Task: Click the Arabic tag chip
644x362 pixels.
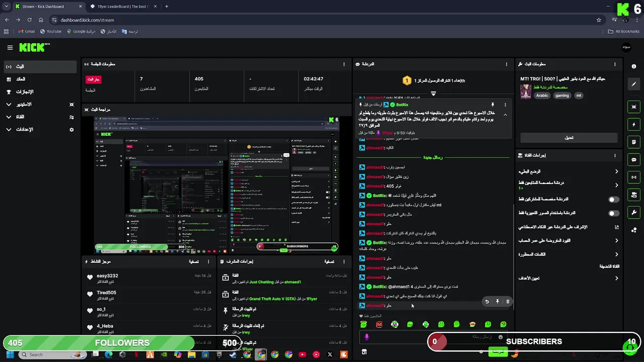Action: click(542, 96)
